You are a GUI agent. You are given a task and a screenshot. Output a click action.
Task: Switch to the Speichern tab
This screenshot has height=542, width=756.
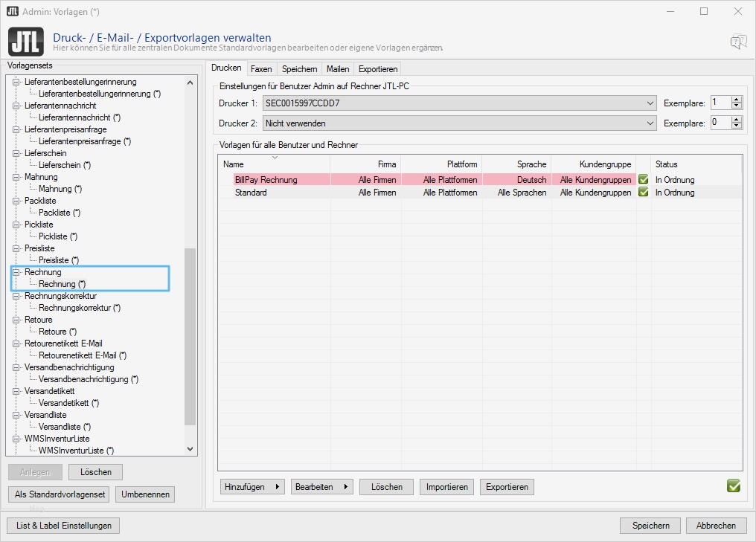(299, 69)
